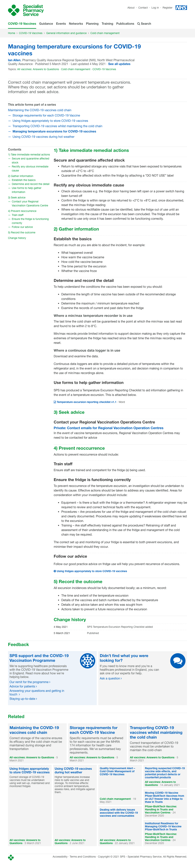The image size is (195, 868).
Task: Click See all updates link
Action: [119, 64]
